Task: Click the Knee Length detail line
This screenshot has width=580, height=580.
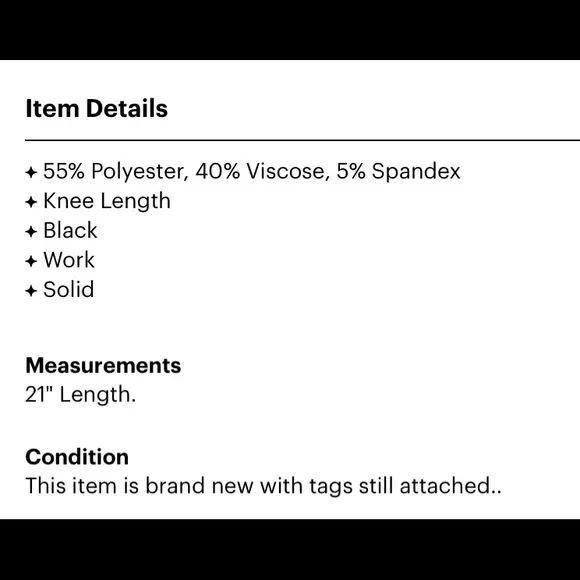Action: click(x=107, y=201)
